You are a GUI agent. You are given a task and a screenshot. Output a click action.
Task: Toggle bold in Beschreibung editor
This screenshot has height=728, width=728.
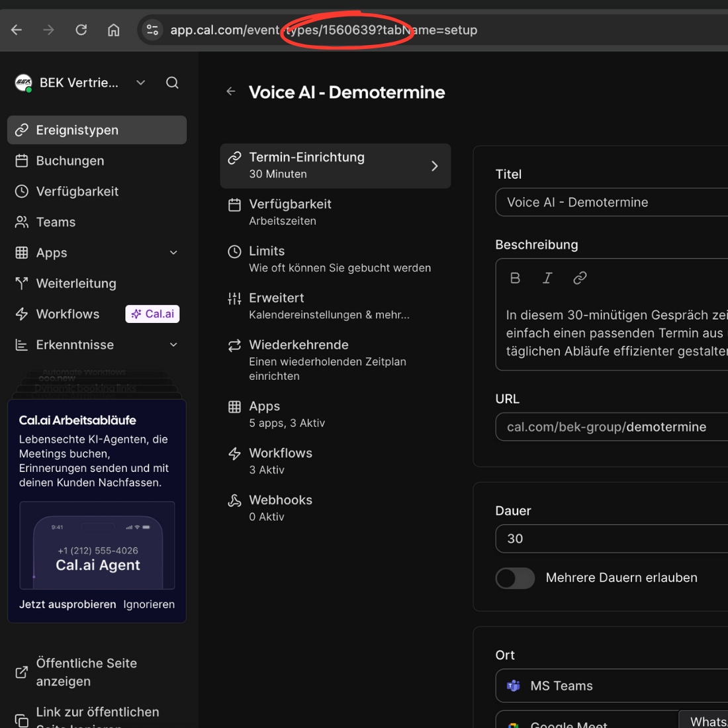click(x=515, y=278)
